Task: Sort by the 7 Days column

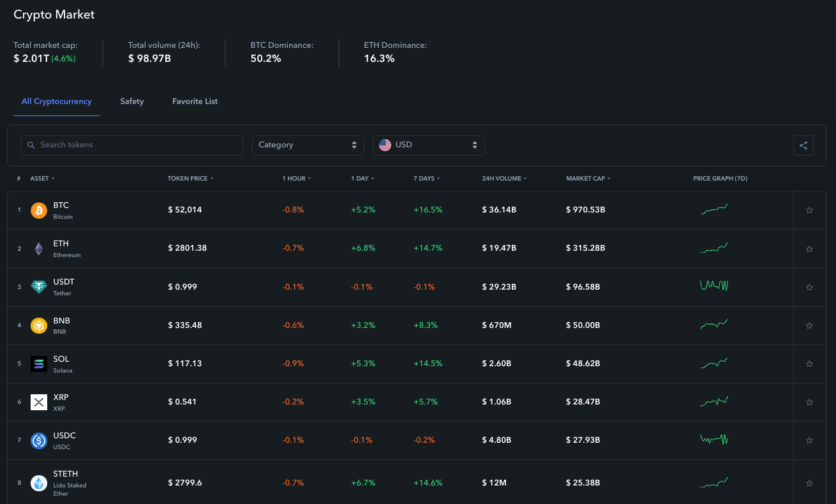Action: click(x=426, y=178)
